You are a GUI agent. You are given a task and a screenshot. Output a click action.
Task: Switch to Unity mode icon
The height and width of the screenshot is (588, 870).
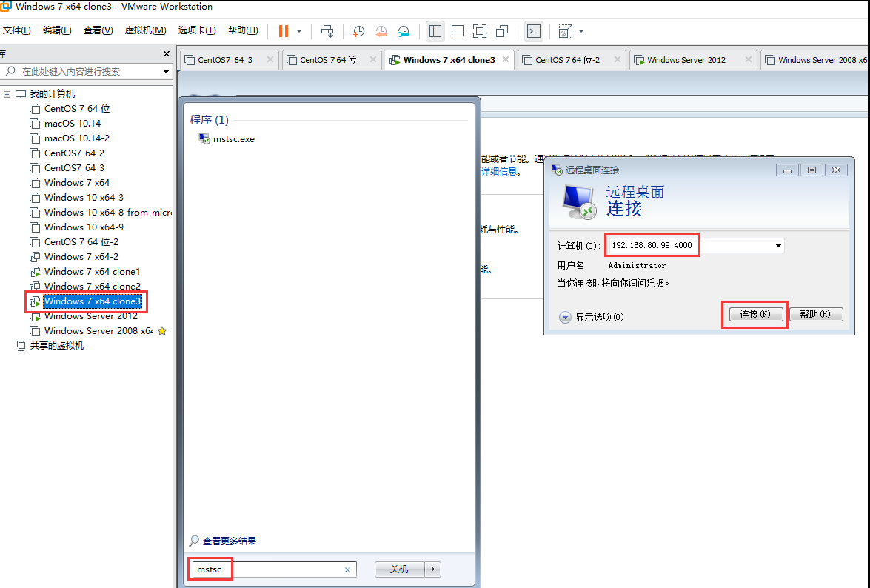click(x=502, y=31)
